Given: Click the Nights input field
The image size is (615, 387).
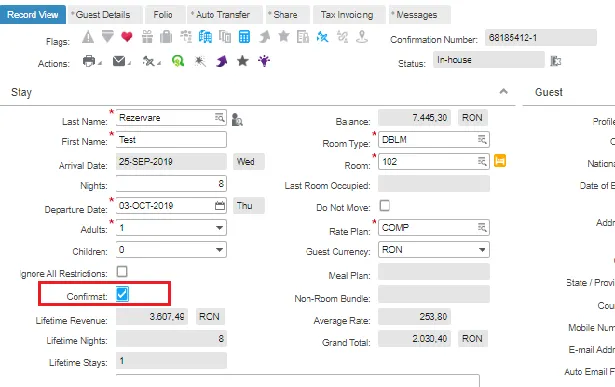Looking at the screenshot, I should 171,184.
